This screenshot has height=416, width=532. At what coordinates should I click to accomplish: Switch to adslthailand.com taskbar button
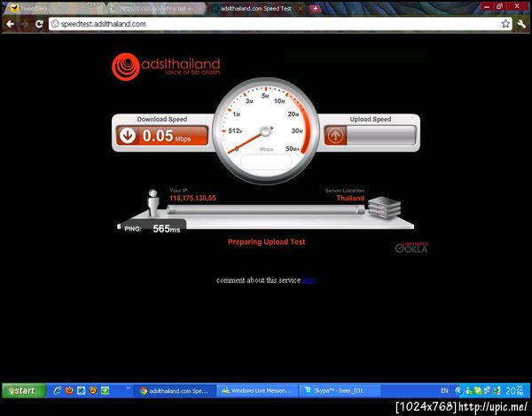(x=175, y=391)
